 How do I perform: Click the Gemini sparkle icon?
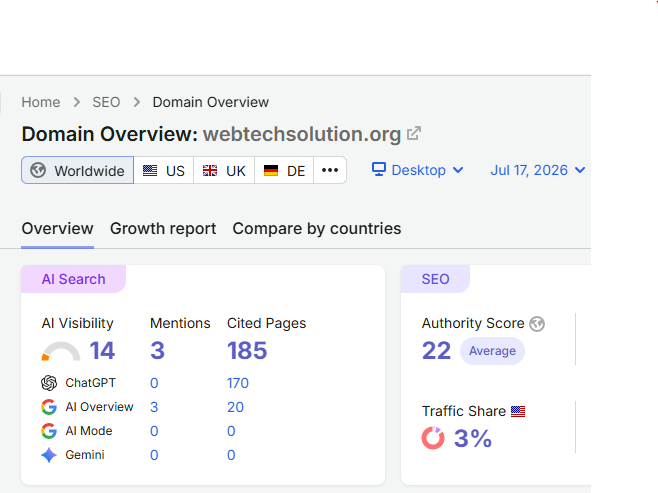point(49,455)
